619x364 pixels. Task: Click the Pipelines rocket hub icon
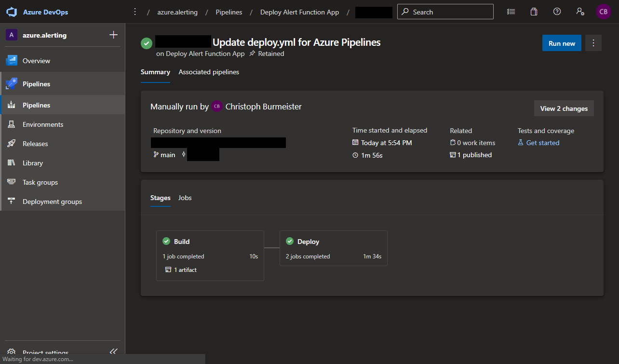pyautogui.click(x=12, y=84)
